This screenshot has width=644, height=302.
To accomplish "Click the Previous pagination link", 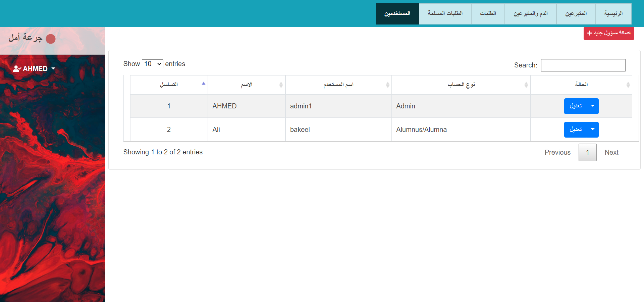I will (557, 152).
